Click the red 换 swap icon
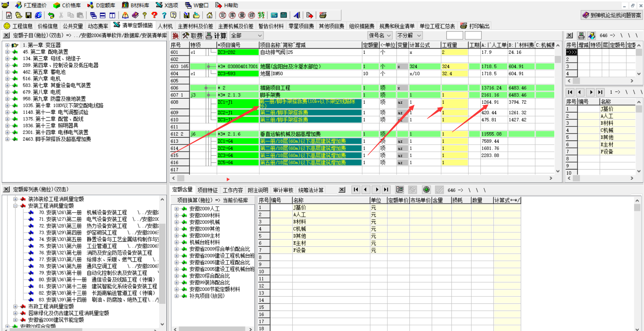 coord(175,36)
